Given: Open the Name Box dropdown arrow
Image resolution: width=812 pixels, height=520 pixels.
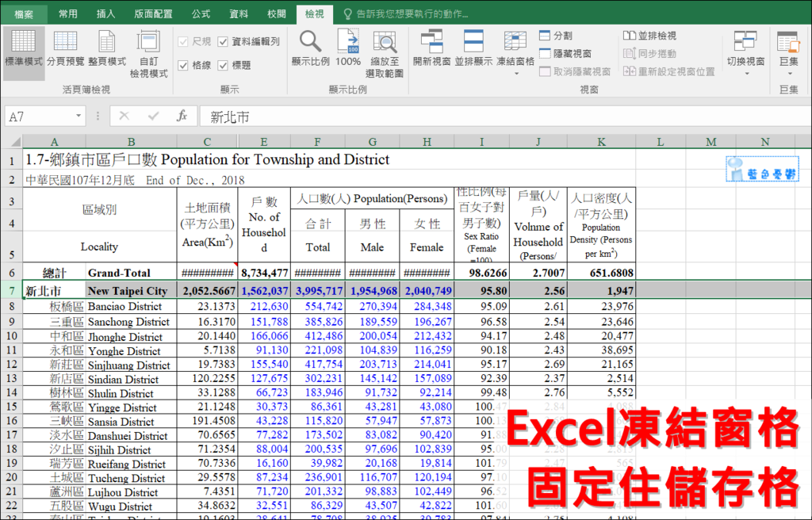Looking at the screenshot, I should click(x=79, y=117).
